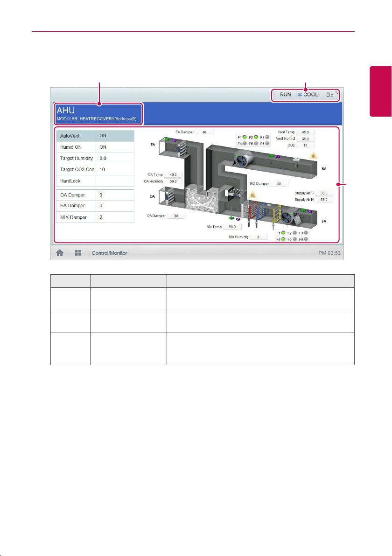Click the purple sensor near the SA label
This screenshot has height=556, width=392.
coord(310,211)
